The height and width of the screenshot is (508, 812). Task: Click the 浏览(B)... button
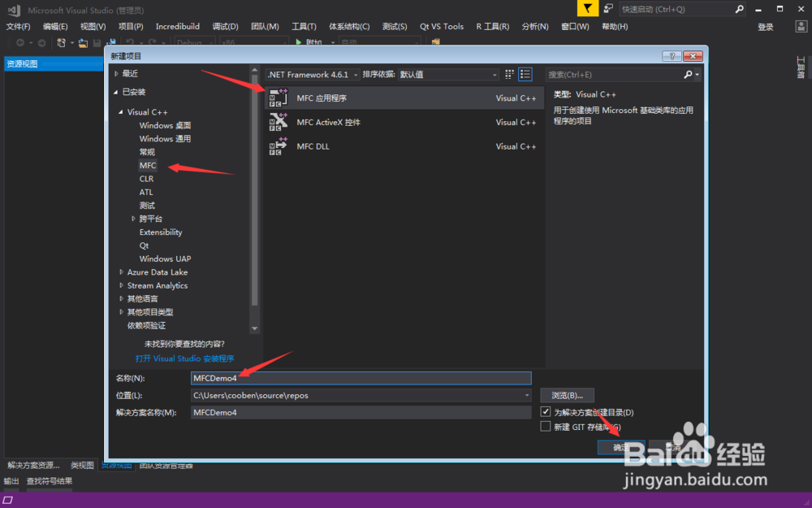pyautogui.click(x=567, y=396)
